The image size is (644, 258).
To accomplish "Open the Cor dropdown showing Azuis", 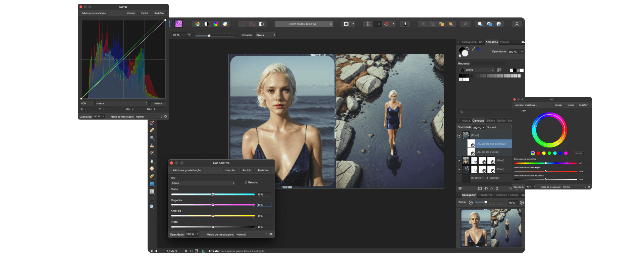I will 203,183.
